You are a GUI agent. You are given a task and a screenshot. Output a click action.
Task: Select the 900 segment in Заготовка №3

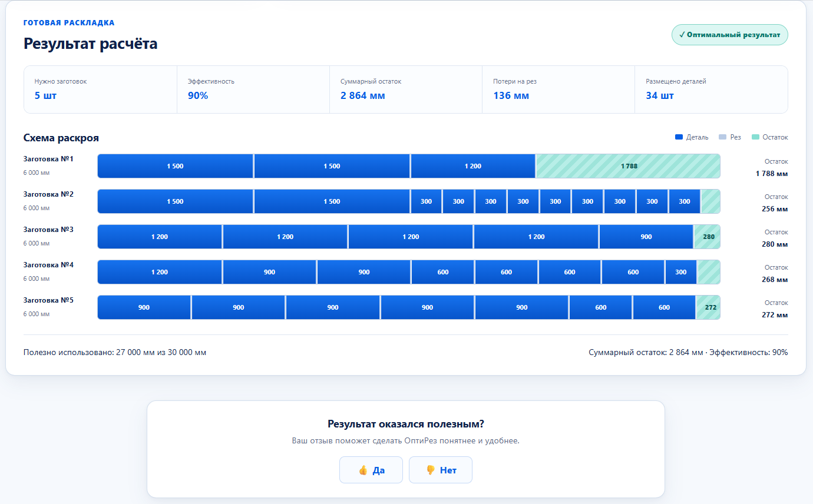click(646, 237)
